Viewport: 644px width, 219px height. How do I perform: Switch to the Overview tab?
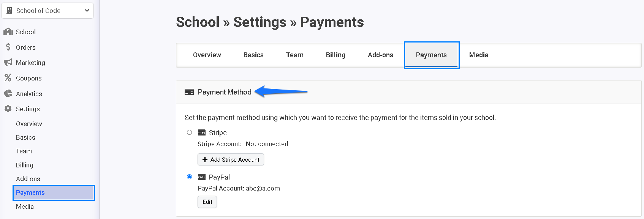(207, 55)
